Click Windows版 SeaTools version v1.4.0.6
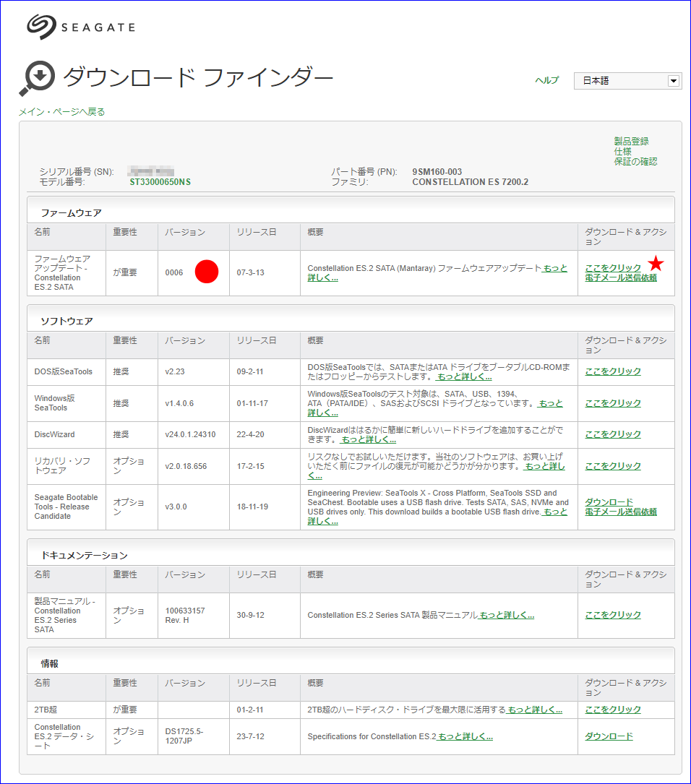 [179, 403]
